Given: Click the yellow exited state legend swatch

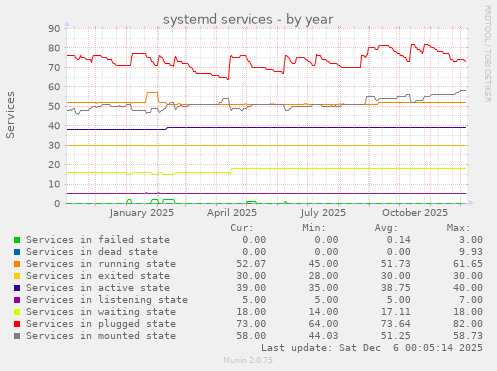Looking at the screenshot, I should coord(17,276).
